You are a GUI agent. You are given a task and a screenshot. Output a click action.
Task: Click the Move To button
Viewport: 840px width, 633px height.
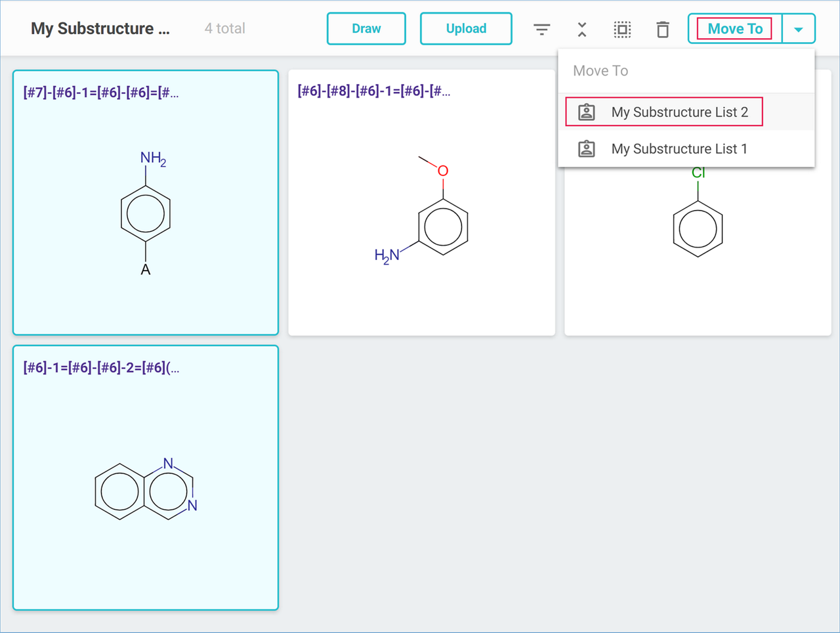[734, 29]
